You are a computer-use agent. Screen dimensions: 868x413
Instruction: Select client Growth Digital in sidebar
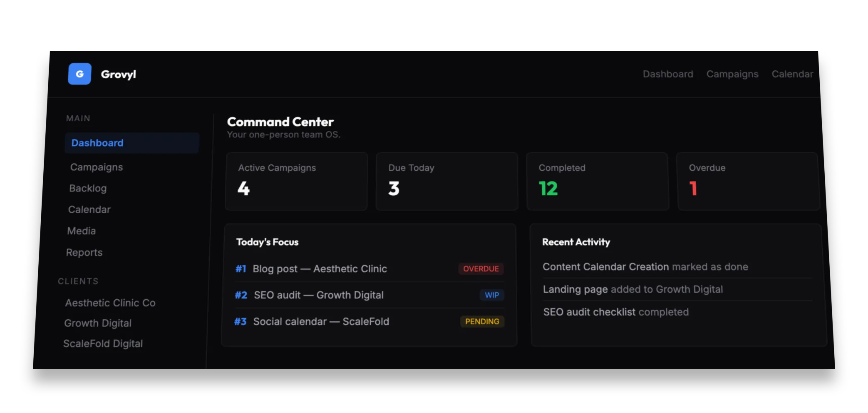98,323
